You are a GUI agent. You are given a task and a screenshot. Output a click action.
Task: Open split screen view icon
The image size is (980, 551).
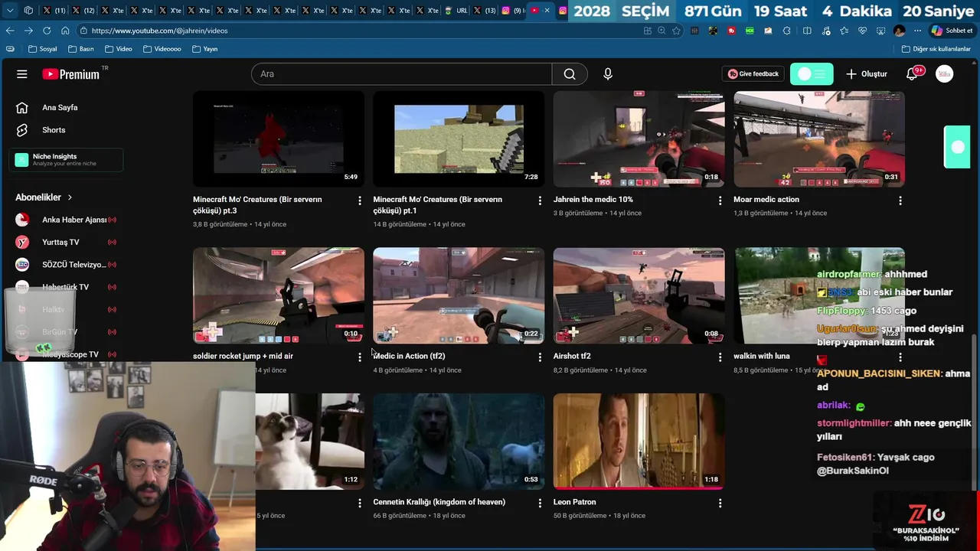pos(807,31)
